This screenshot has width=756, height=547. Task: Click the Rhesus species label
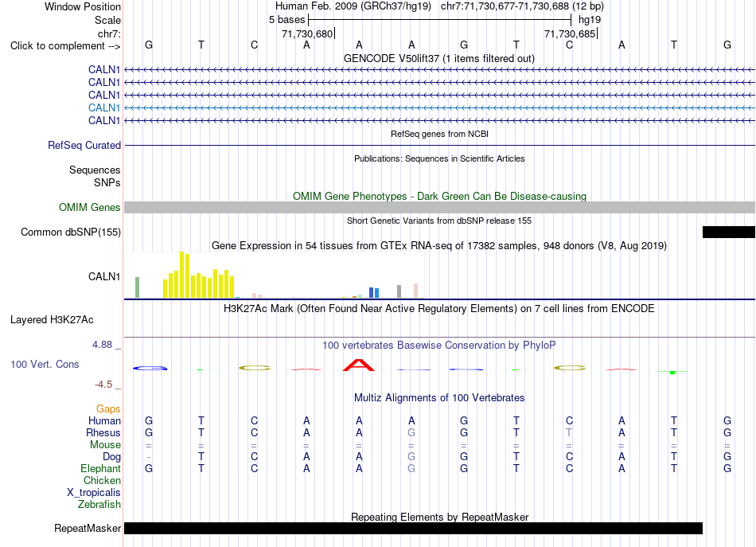103,432
